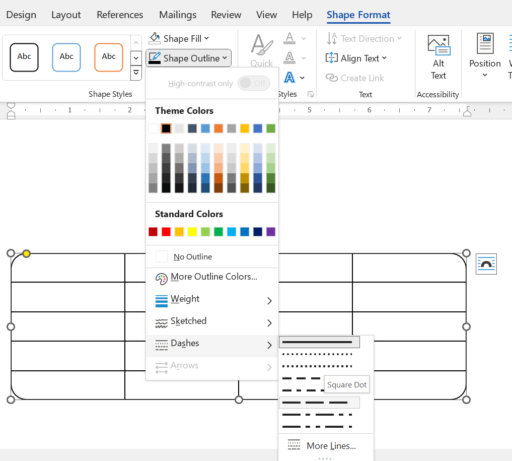Screen dimensions: 512x461
Task: Choose the solid line dash style
Action: pos(319,342)
